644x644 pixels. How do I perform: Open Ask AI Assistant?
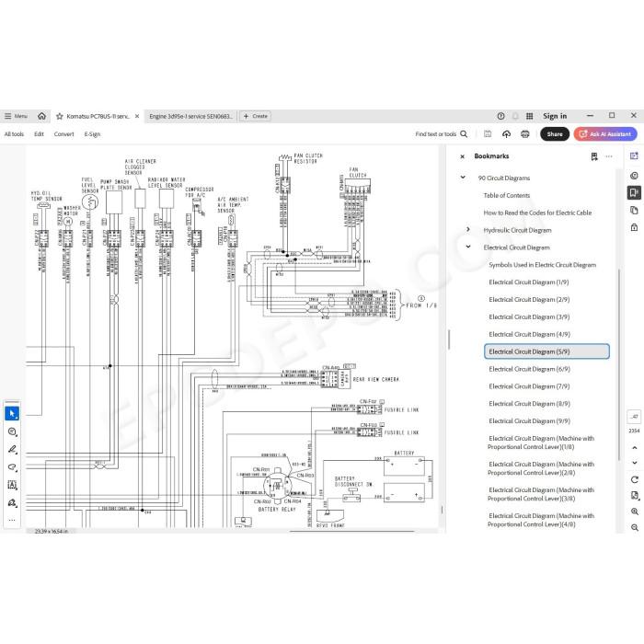tap(605, 134)
